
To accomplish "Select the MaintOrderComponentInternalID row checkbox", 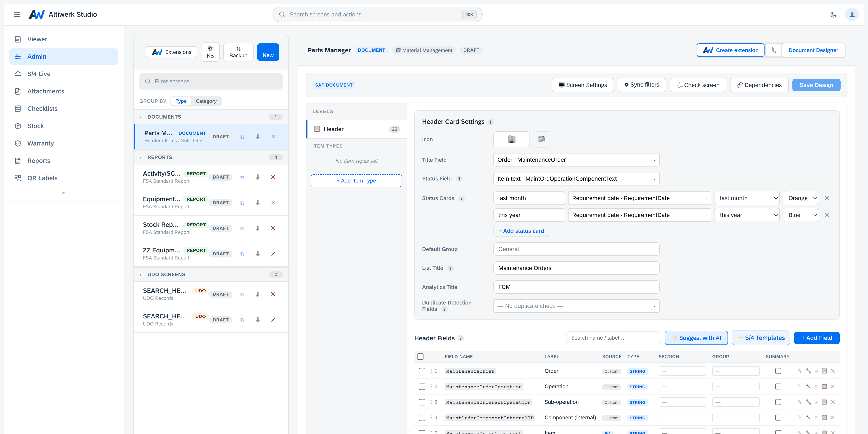I will [x=422, y=418].
